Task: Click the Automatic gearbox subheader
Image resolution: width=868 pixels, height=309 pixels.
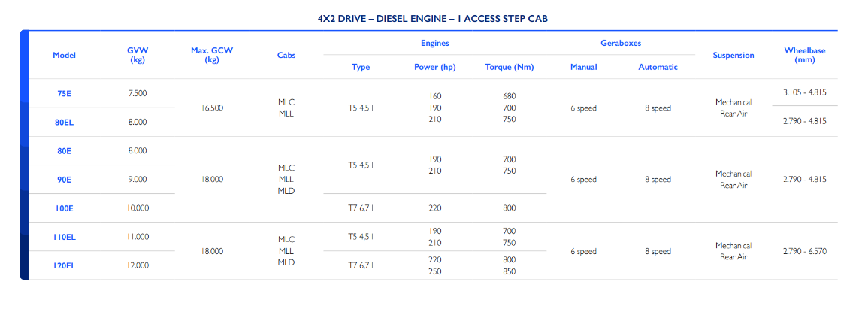Action: click(658, 67)
